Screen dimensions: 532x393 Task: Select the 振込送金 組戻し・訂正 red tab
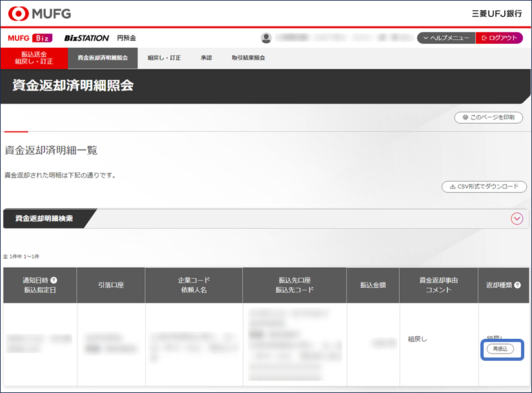tap(34, 58)
